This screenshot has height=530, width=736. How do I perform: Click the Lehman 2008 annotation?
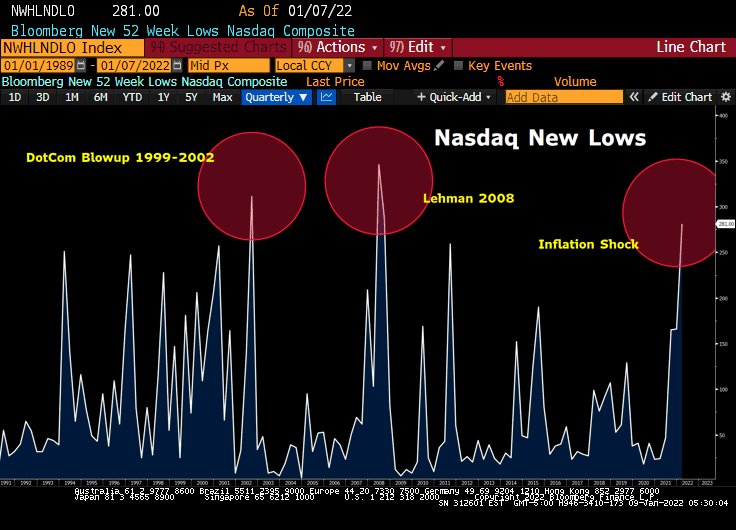pyautogui.click(x=468, y=198)
